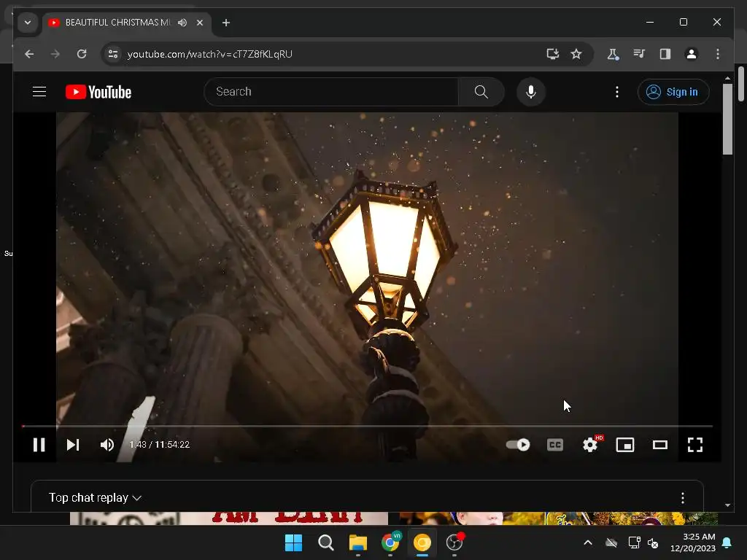Open the Chrome profile avatar

tap(692, 54)
